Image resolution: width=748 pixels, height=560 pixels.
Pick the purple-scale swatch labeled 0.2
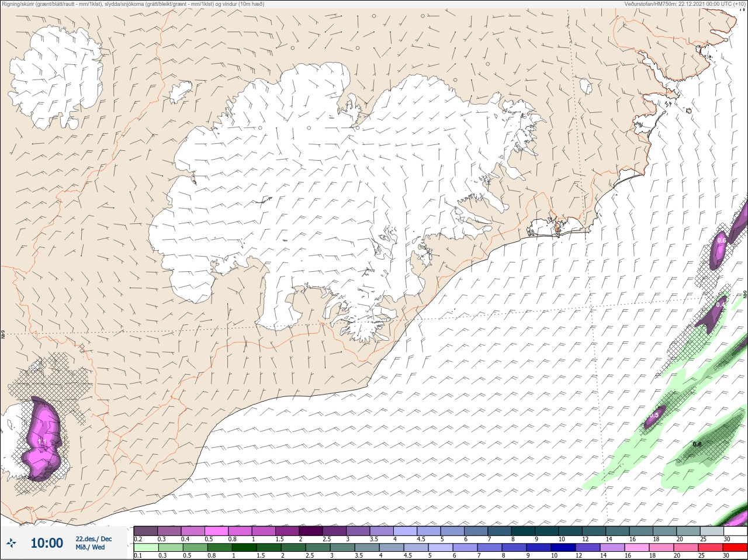point(146,531)
